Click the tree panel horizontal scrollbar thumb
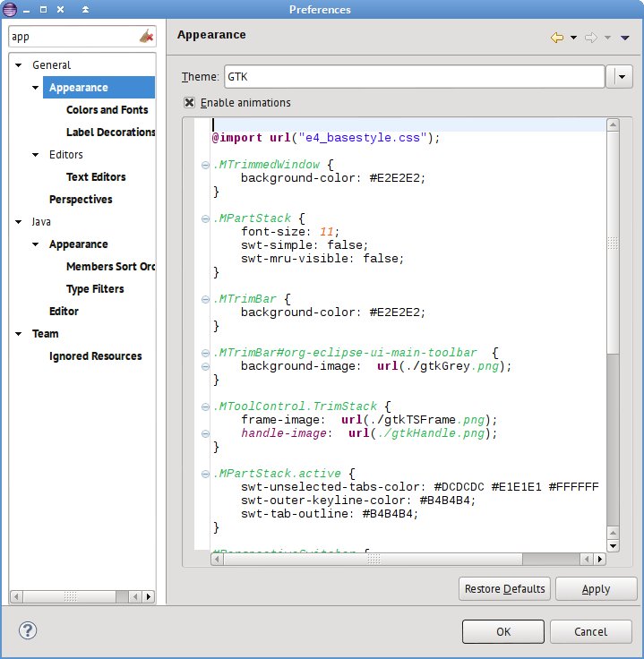The width and height of the screenshot is (644, 659). 70,596
